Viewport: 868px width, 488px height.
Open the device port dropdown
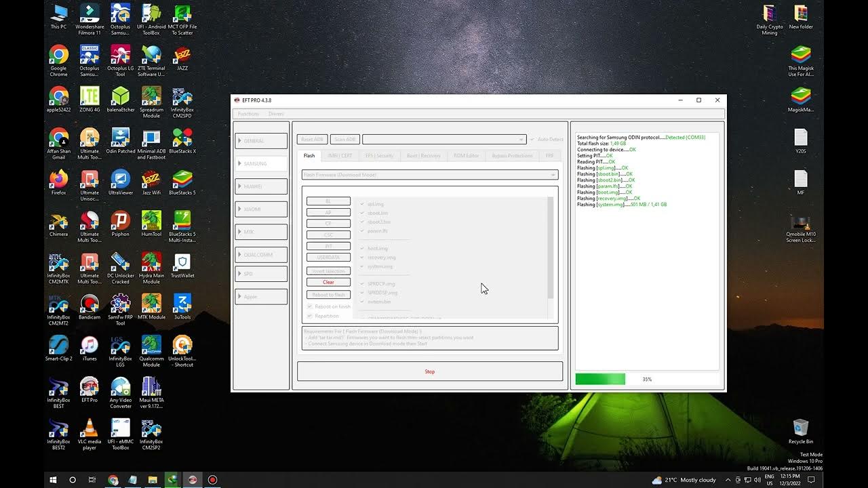(x=444, y=140)
